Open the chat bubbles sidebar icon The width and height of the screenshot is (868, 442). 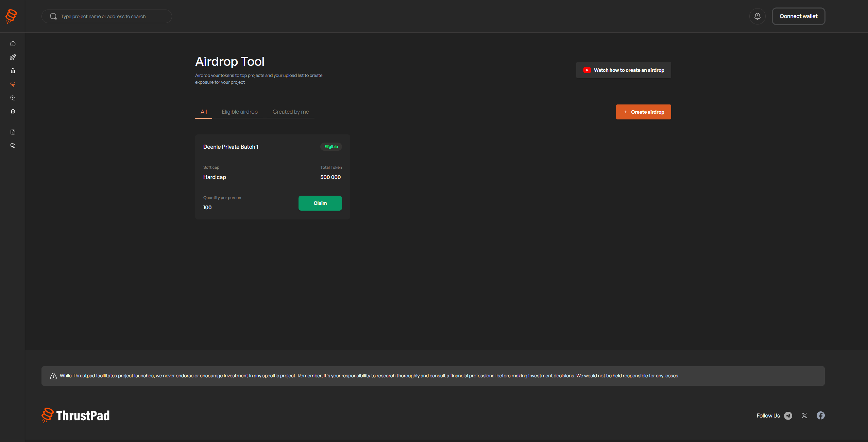[x=13, y=146]
